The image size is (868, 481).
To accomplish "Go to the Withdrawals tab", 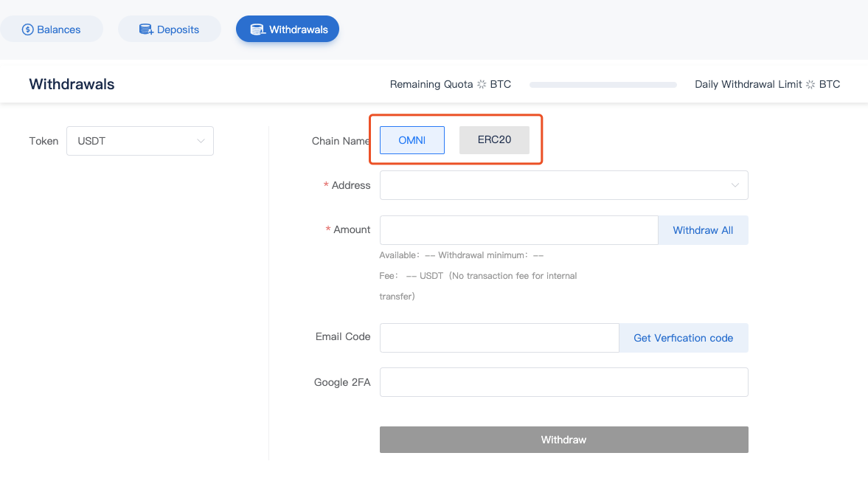I will click(x=288, y=30).
